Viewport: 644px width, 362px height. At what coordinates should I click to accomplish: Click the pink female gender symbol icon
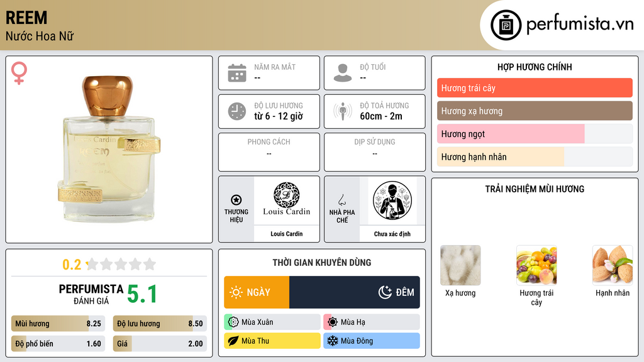click(x=19, y=73)
